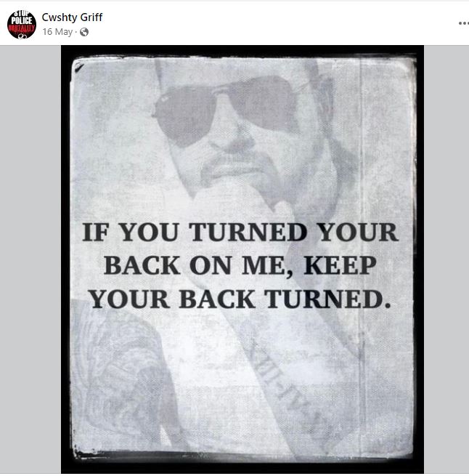Click the 'YOUR BACK TURNED.' text line
The width and height of the screenshot is (469, 476).
(240, 299)
